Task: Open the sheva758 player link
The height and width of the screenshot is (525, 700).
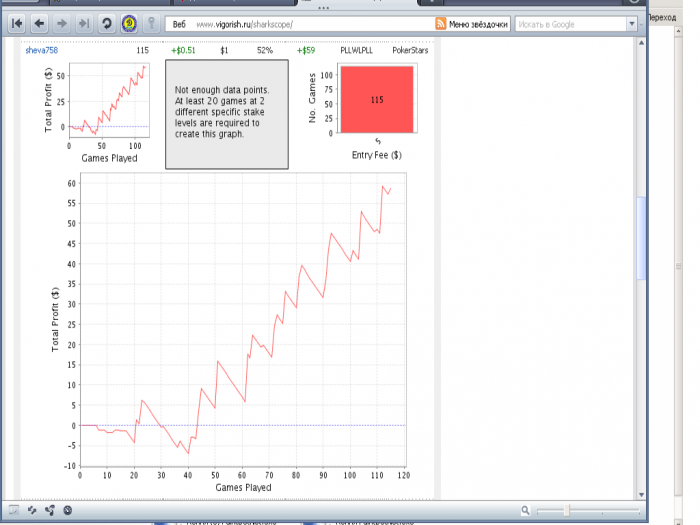Action: [42, 50]
